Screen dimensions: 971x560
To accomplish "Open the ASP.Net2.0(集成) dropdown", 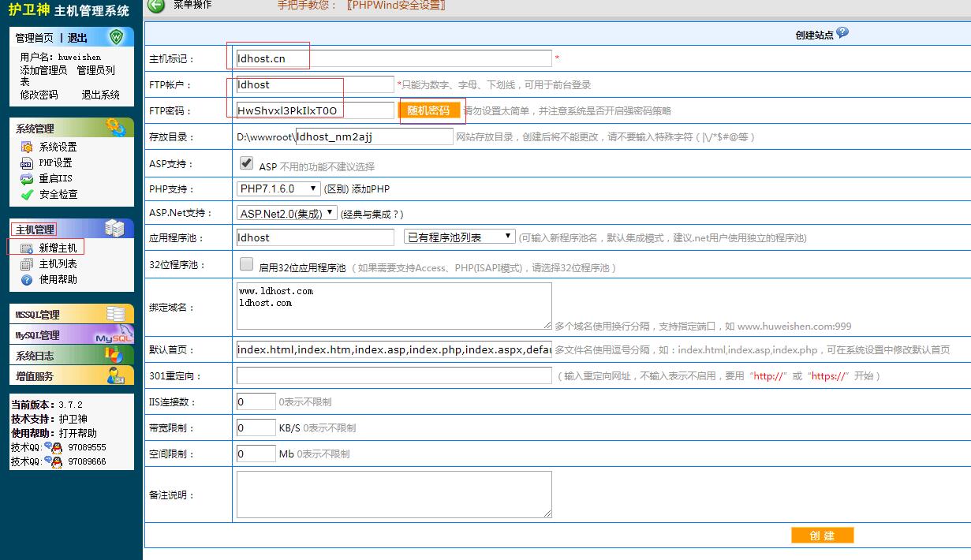I will (x=287, y=213).
